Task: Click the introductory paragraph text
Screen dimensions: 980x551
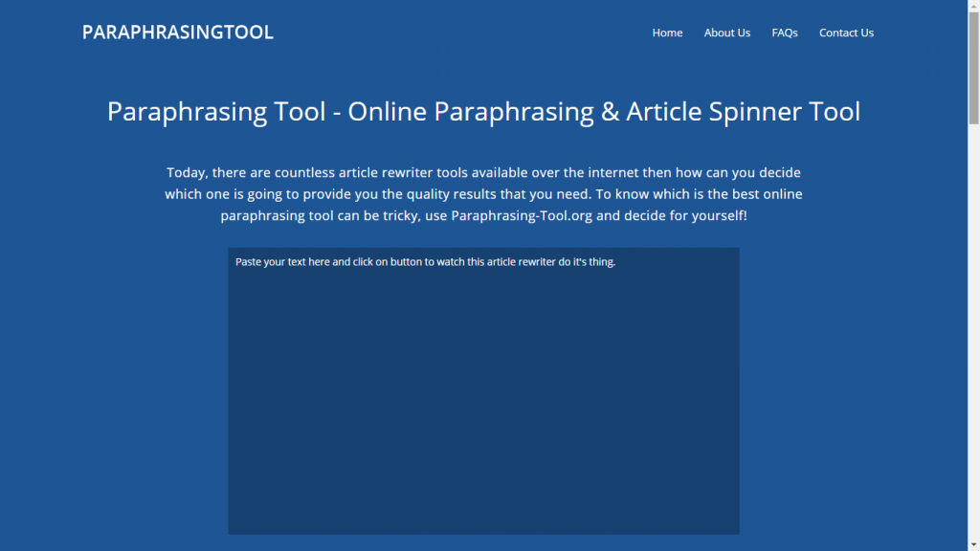Action: [x=483, y=193]
